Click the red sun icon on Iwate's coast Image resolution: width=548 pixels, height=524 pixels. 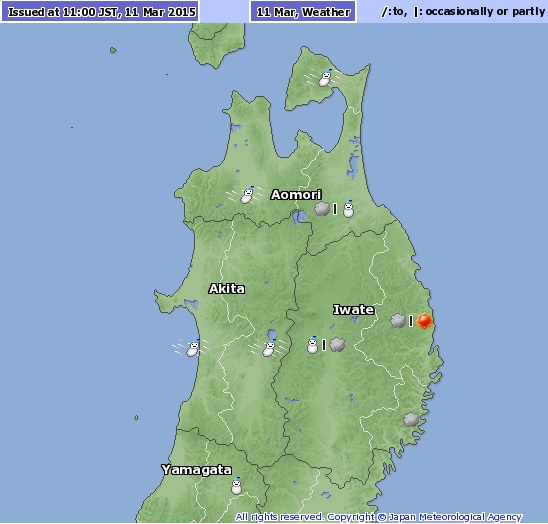pyautogui.click(x=424, y=321)
